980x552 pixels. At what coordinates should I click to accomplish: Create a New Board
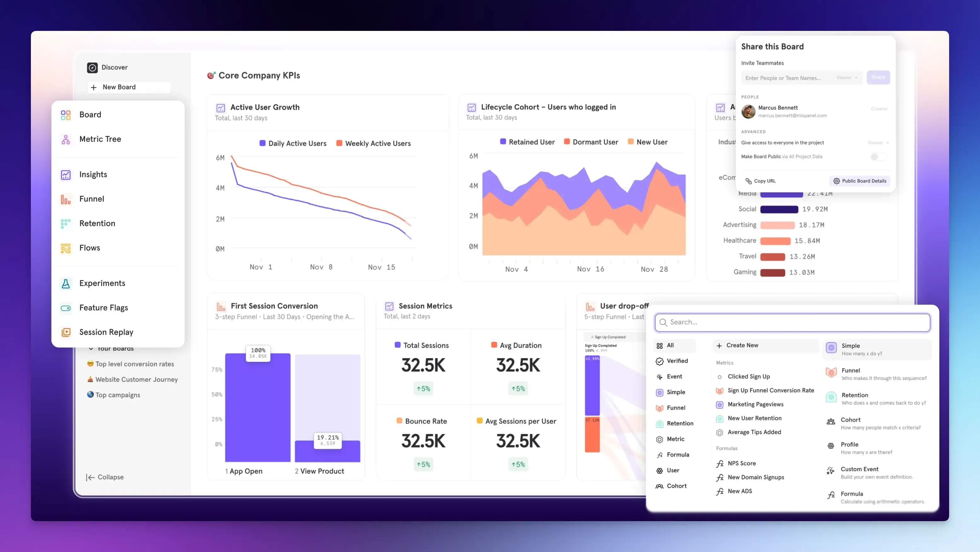coord(129,87)
